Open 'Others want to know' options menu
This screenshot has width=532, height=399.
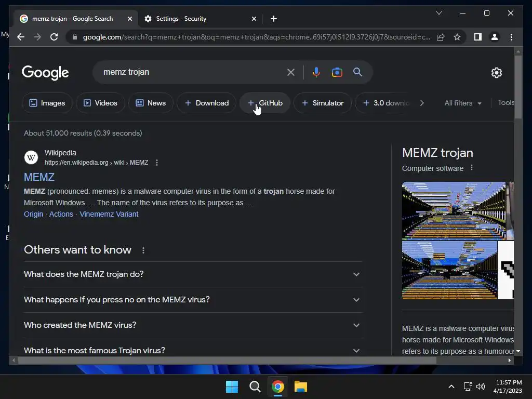[x=143, y=250]
